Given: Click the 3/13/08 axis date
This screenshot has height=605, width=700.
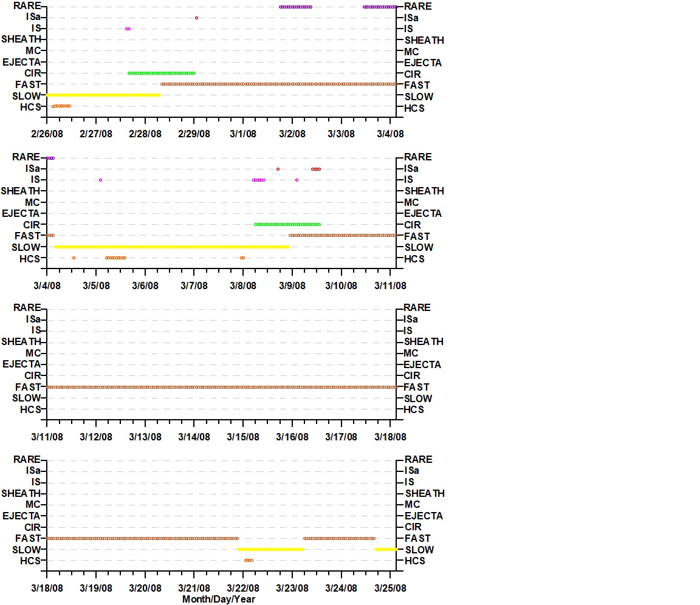Looking at the screenshot, I should click(145, 437).
